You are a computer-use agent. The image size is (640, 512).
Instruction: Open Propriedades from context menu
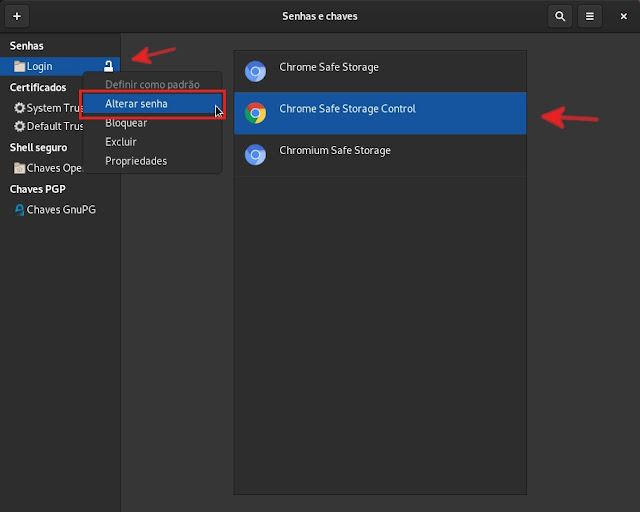[x=153, y=161]
